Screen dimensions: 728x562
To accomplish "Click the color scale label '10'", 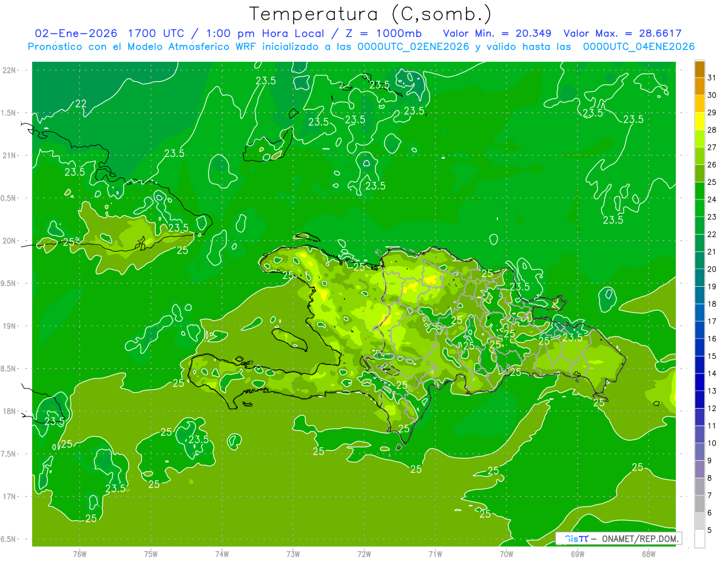I will (x=712, y=443).
